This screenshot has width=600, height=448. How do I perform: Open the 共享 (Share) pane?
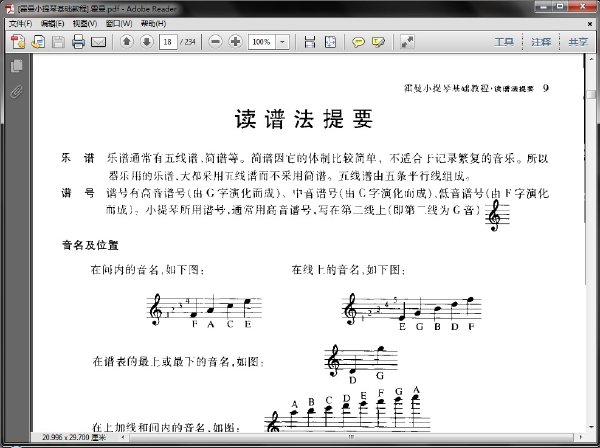[x=578, y=42]
